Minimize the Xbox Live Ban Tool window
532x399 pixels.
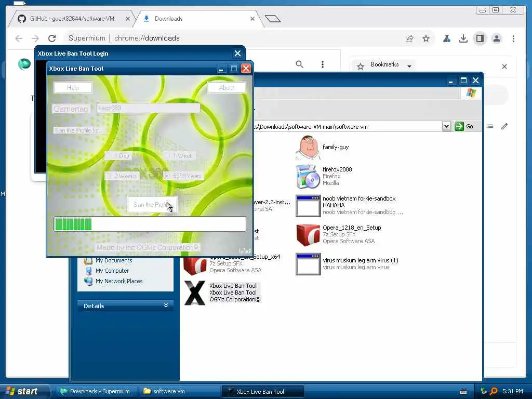221,69
